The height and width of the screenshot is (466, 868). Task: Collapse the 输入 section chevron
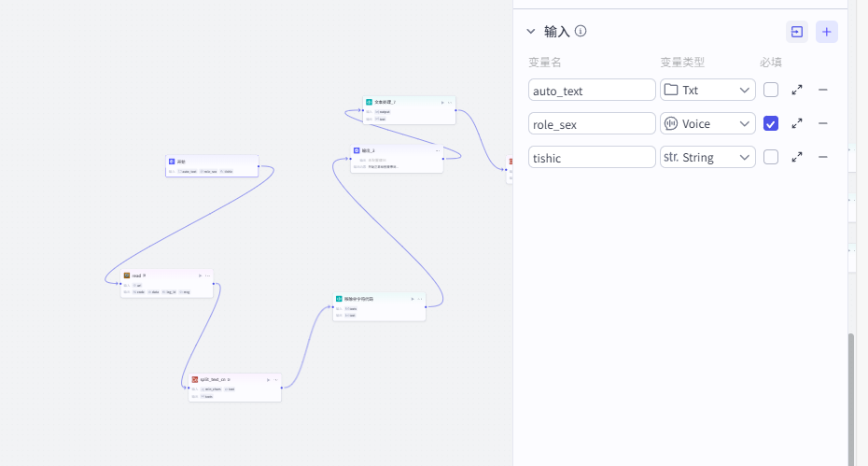pyautogui.click(x=531, y=32)
